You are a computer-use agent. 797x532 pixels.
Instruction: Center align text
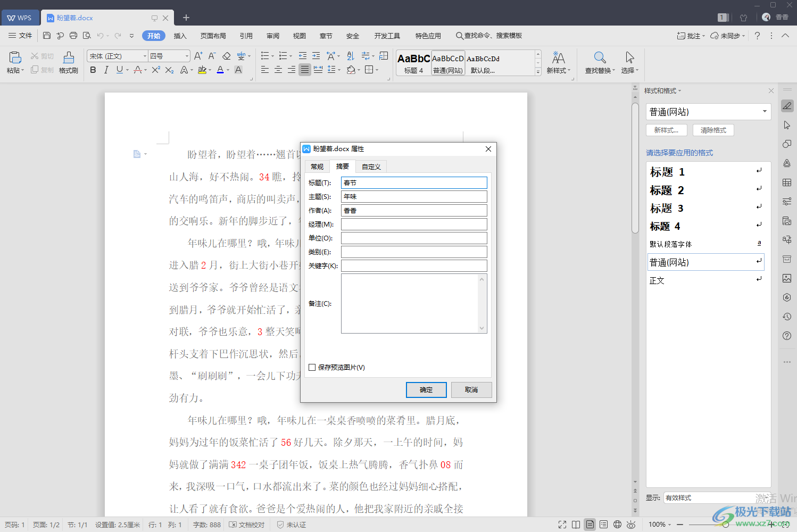click(x=278, y=70)
